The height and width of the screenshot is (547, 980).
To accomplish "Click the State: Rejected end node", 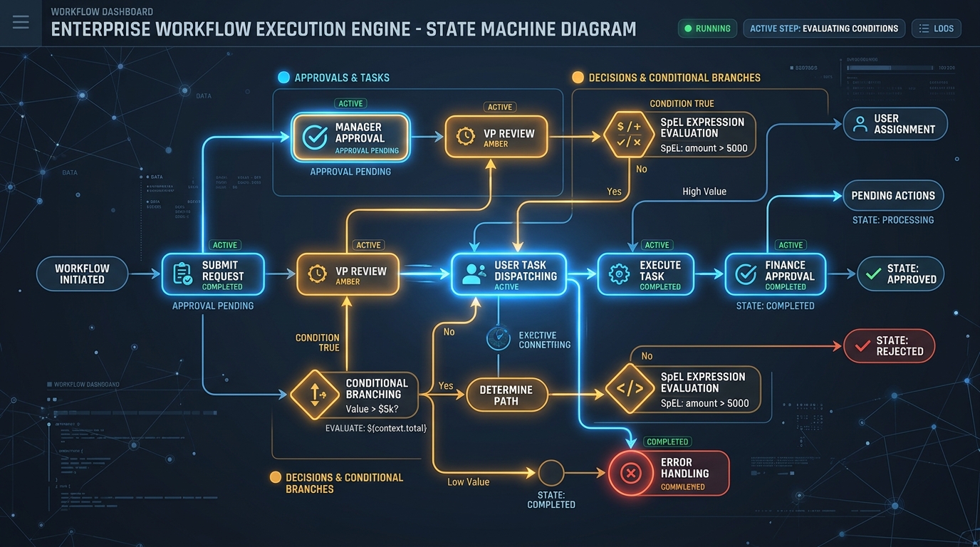I will click(889, 346).
